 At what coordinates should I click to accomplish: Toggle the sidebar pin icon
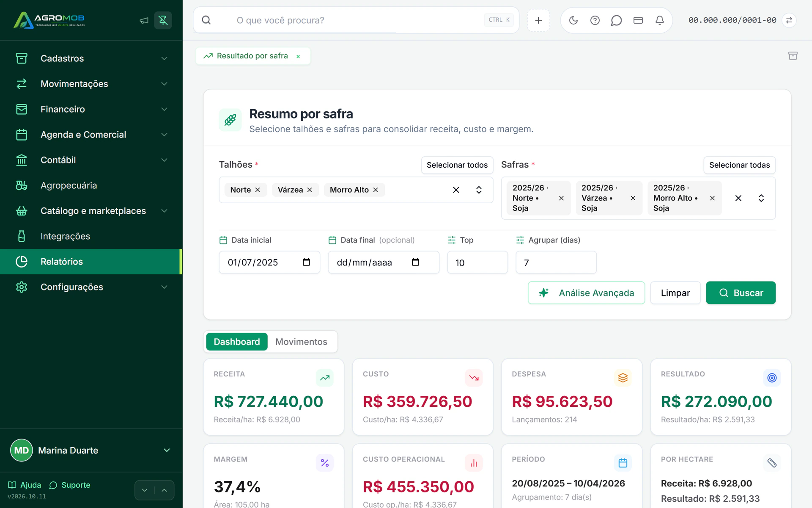tap(163, 20)
